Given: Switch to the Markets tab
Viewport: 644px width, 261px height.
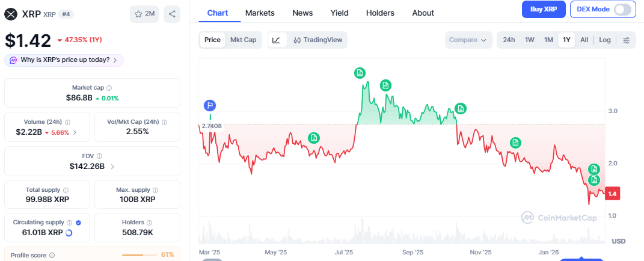Looking at the screenshot, I should [260, 13].
